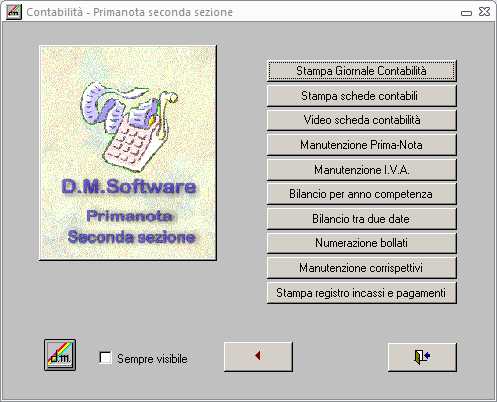Click the d.m. logo icon button
The height and width of the screenshot is (402, 497).
click(60, 355)
